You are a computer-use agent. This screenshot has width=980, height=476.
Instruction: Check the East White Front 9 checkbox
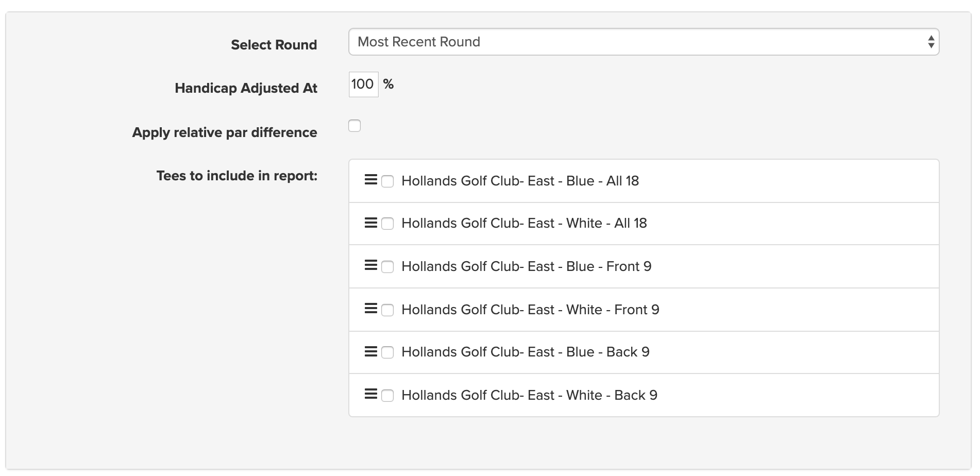pyautogui.click(x=387, y=310)
